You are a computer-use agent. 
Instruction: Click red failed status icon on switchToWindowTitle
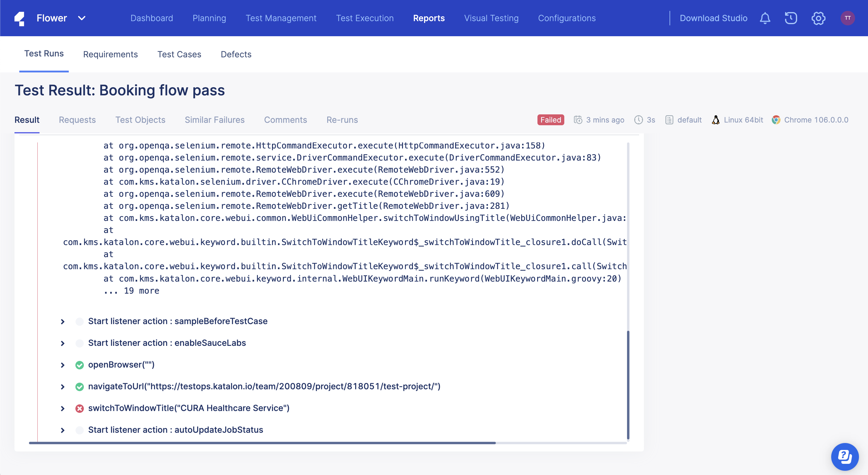tap(80, 409)
